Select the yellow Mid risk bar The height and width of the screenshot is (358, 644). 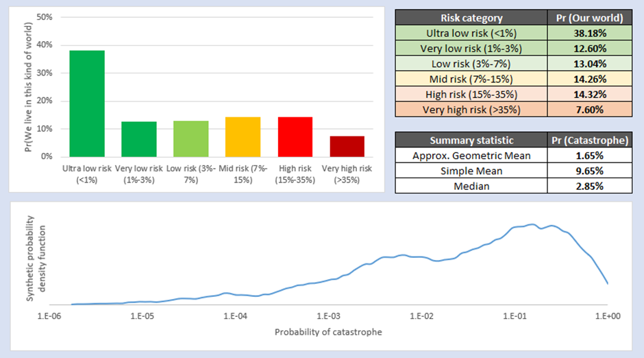pyautogui.click(x=243, y=136)
